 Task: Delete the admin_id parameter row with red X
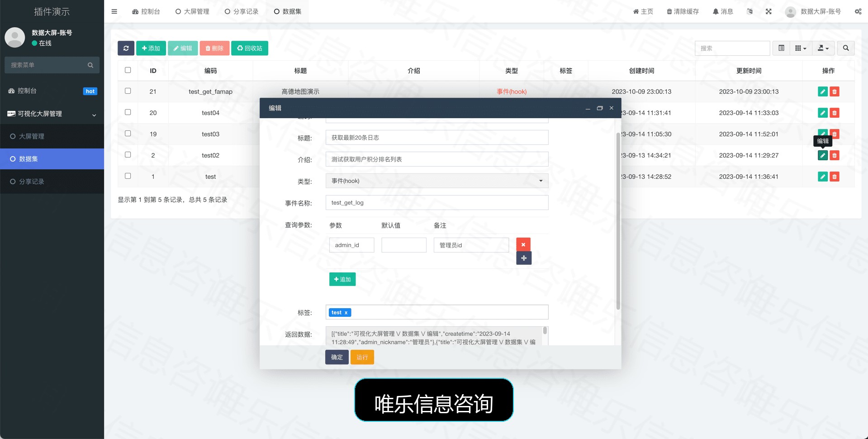point(523,244)
